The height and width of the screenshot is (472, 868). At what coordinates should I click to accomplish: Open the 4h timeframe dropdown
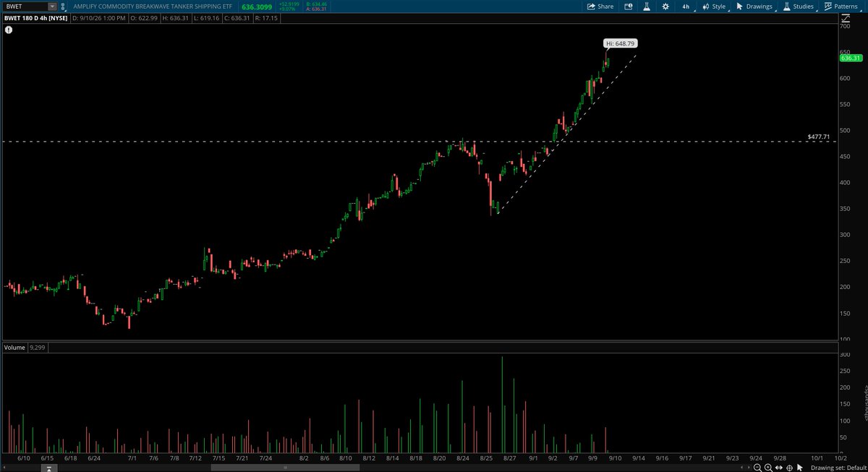[687, 6]
